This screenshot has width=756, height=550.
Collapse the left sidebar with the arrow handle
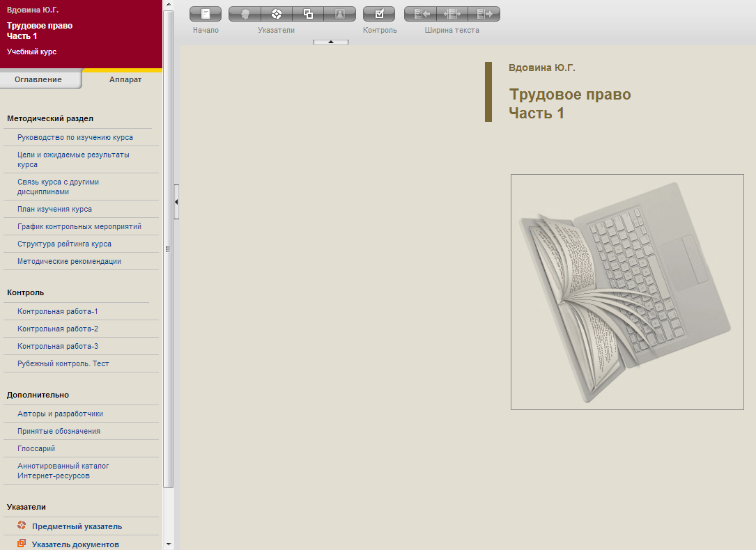176,202
